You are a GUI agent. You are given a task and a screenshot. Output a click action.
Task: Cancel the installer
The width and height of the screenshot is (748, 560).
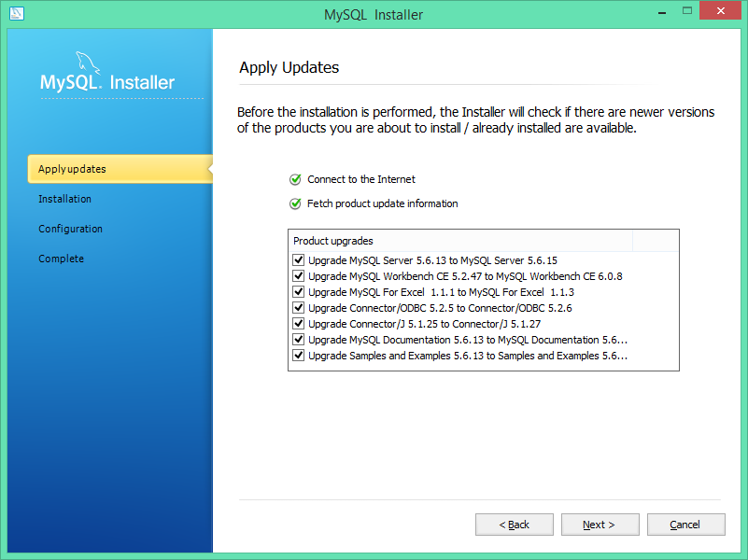tap(686, 525)
